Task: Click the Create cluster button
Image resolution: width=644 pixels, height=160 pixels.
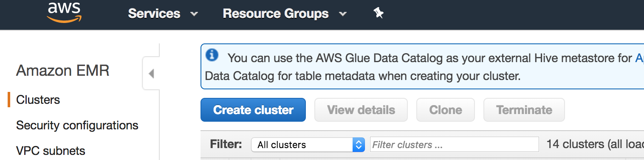Action: coord(253,110)
